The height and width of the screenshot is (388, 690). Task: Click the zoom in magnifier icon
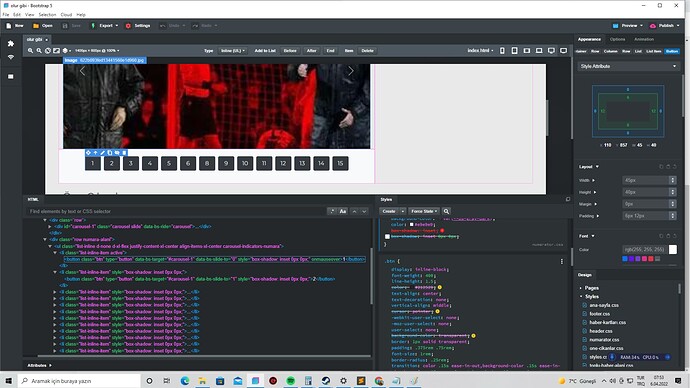tap(30, 51)
